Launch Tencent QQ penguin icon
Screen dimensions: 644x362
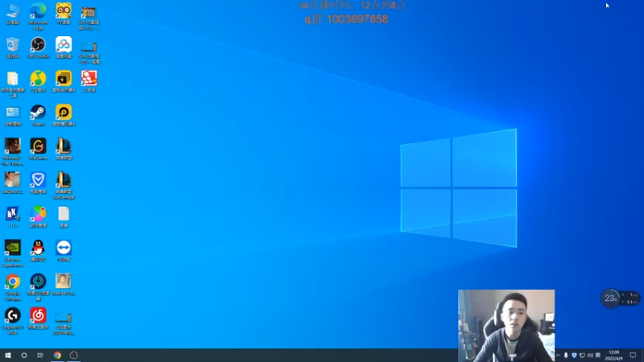38,251
